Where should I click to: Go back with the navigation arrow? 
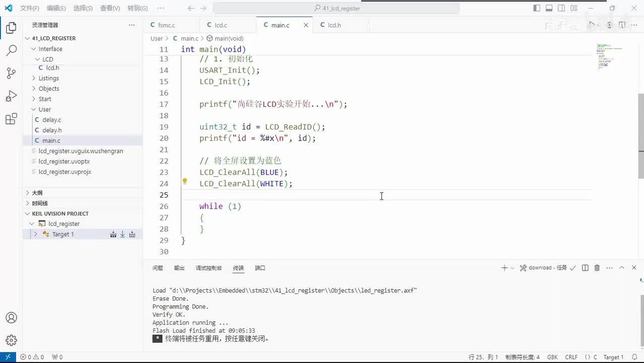pos(190,8)
